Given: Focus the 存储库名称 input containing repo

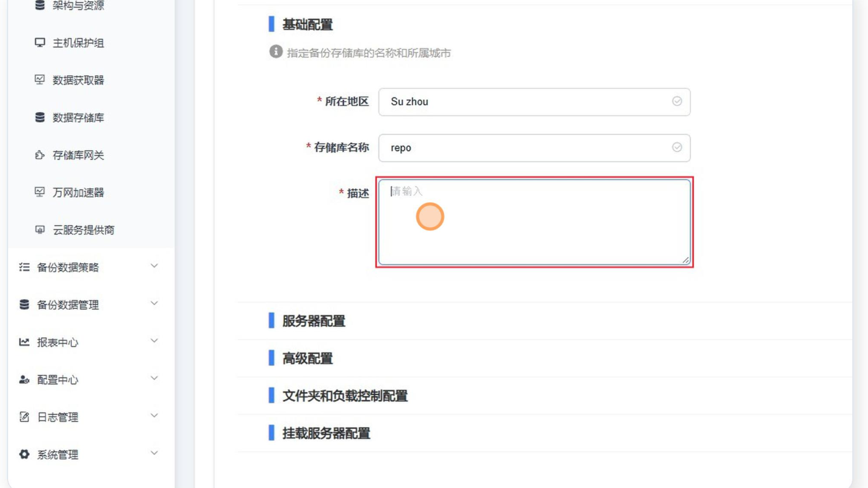Looking at the screenshot, I should tap(534, 148).
